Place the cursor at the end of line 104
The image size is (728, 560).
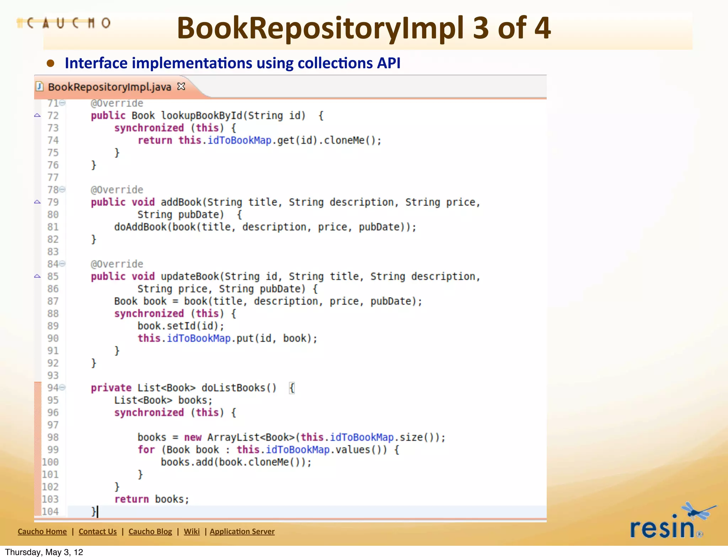pos(98,512)
